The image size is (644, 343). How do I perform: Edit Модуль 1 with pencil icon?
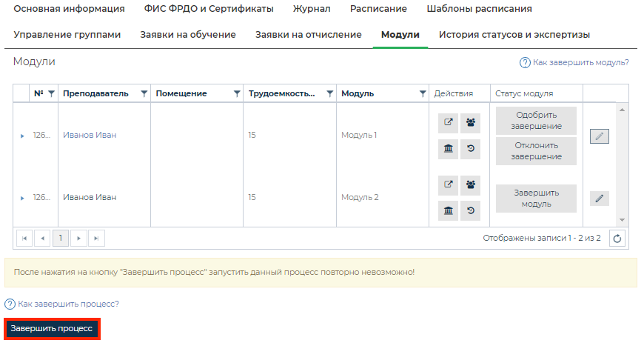pyautogui.click(x=600, y=136)
